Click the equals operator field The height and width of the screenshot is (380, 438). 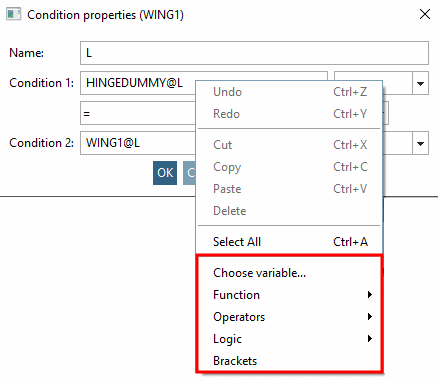coord(138,113)
